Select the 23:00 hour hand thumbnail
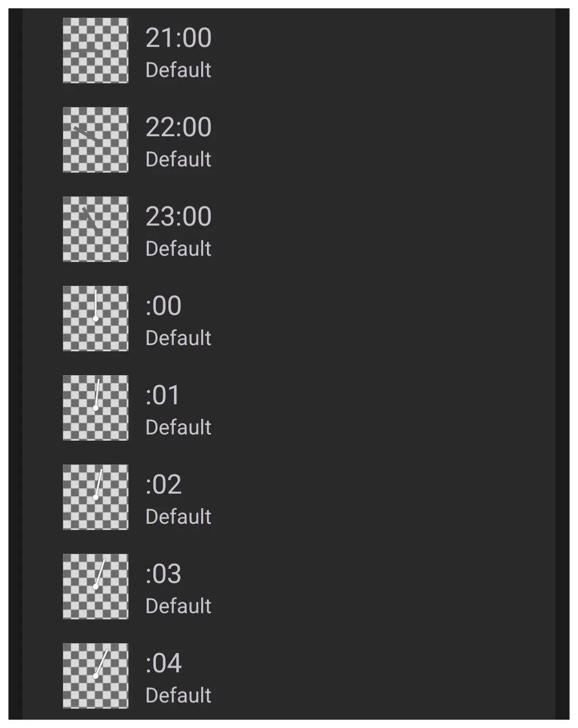Image resolution: width=578 pixels, height=728 pixels. tap(96, 229)
